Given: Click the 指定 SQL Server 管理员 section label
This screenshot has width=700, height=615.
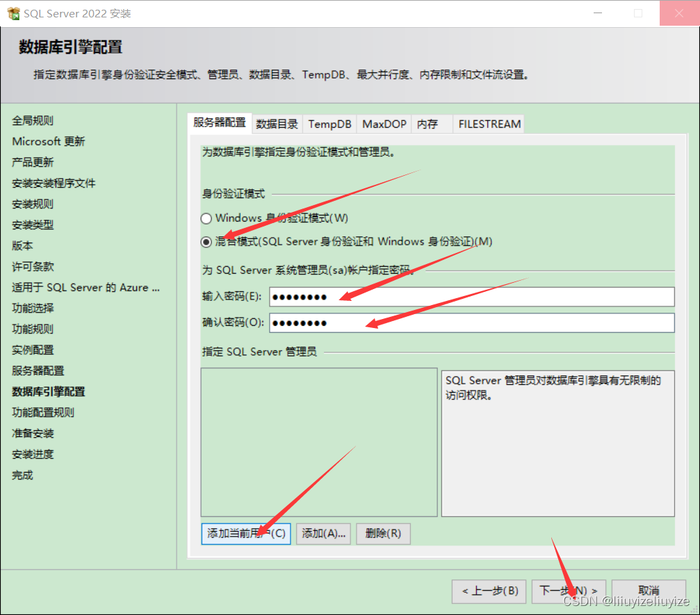Looking at the screenshot, I should coord(259,352).
